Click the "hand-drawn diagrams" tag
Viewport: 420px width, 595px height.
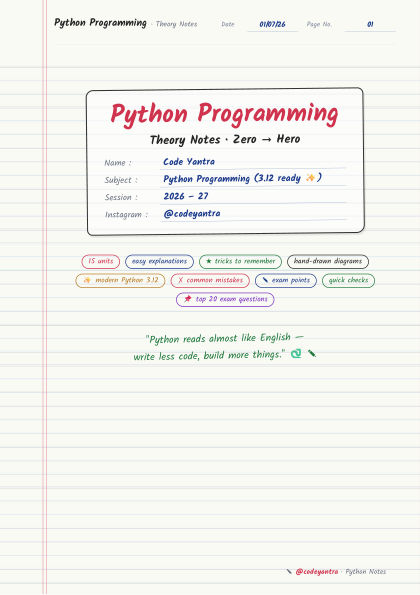[328, 261]
